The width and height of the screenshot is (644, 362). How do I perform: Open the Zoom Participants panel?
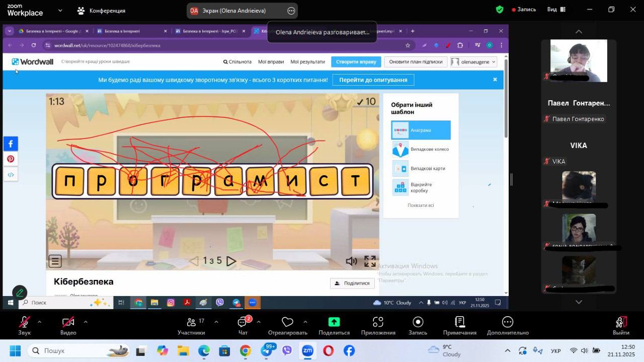click(191, 322)
